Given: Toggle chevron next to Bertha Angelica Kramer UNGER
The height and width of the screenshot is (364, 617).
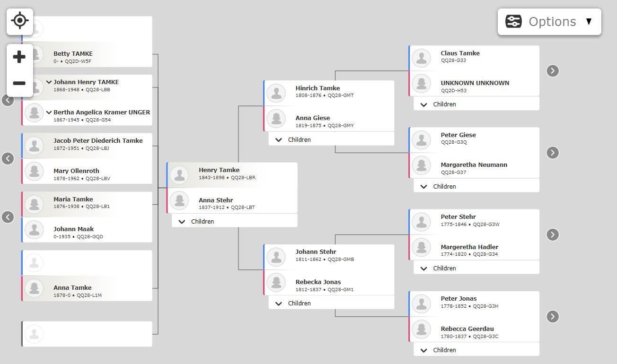Looking at the screenshot, I should point(49,113).
